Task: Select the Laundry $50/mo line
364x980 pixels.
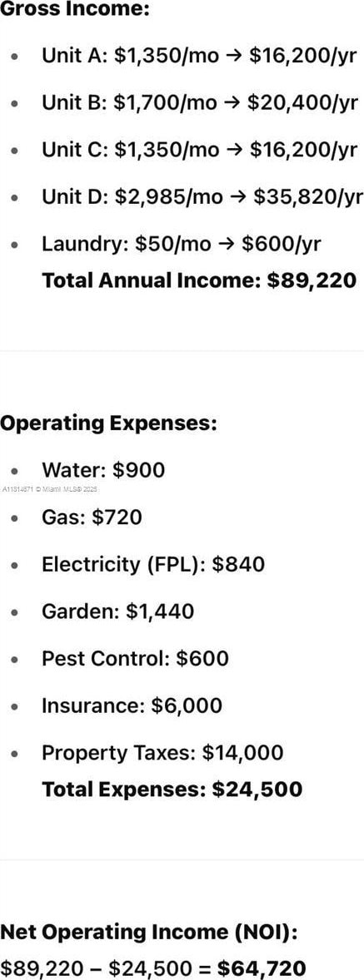Action: pos(182,244)
